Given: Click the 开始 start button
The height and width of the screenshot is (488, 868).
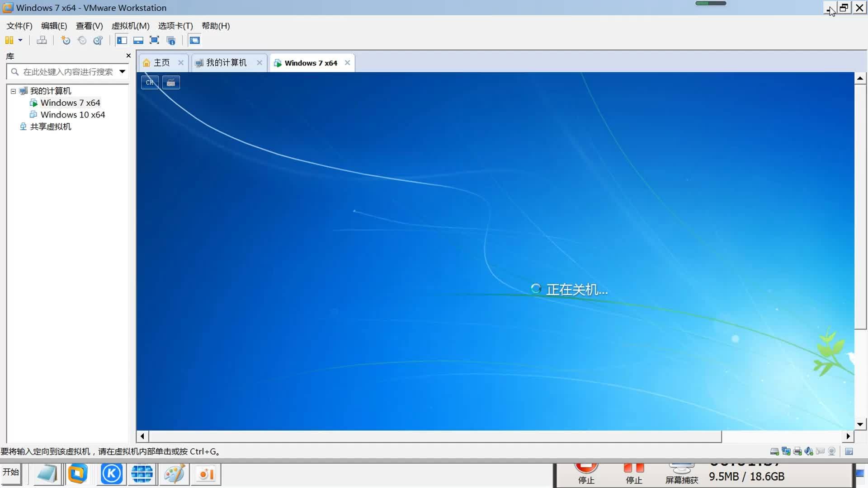Looking at the screenshot, I should coord(11,473).
